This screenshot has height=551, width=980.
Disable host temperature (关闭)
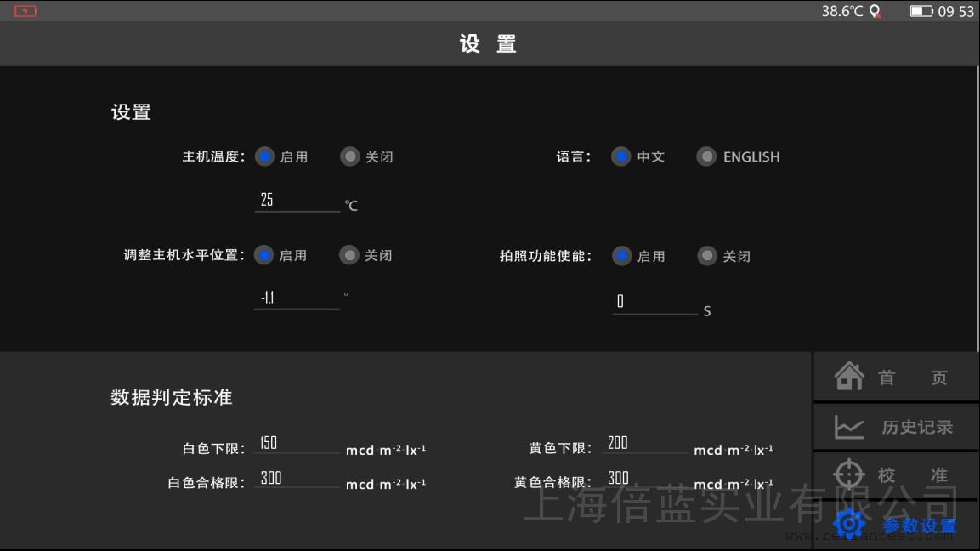(x=350, y=156)
